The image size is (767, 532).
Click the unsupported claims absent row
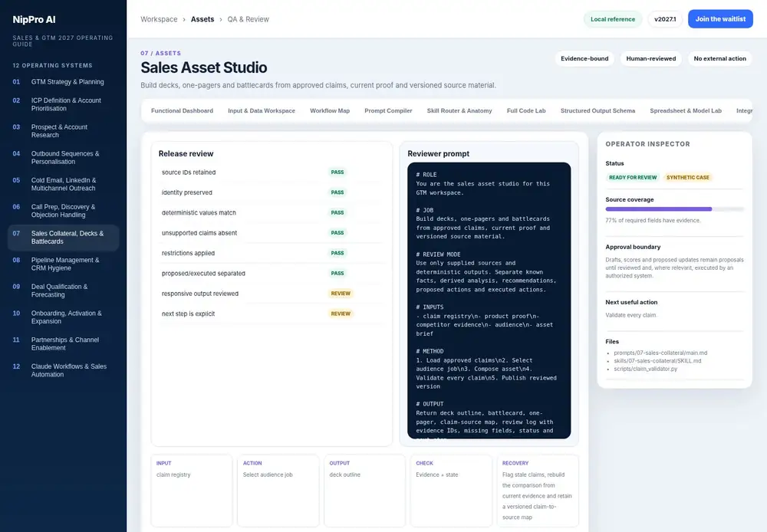point(272,233)
